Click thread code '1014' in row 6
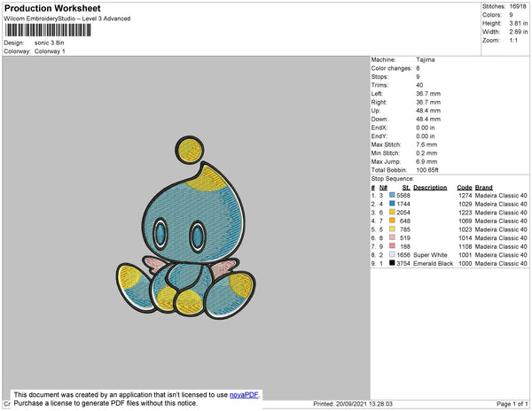Image resolution: width=532 pixels, height=411 pixels. [465, 238]
